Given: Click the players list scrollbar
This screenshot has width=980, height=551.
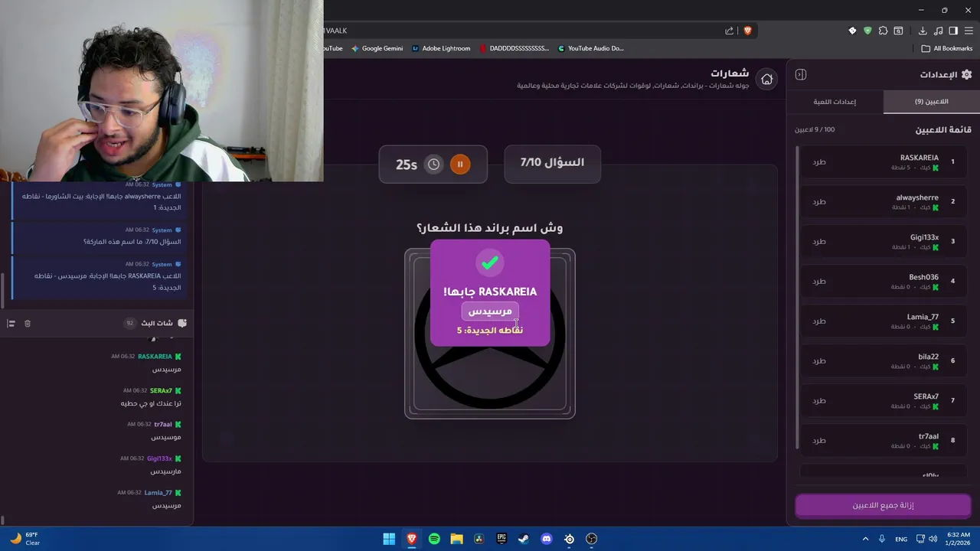Looking at the screenshot, I should click(x=797, y=298).
